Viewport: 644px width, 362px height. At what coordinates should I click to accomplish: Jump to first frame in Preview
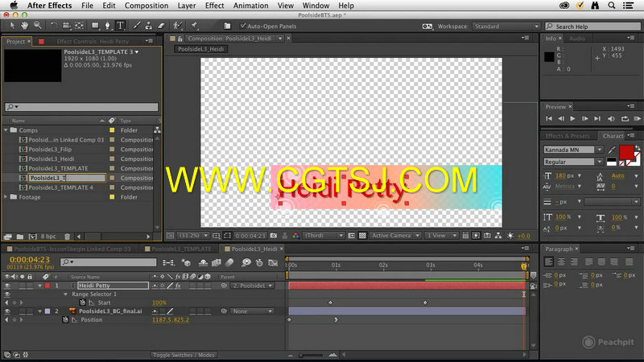point(549,118)
